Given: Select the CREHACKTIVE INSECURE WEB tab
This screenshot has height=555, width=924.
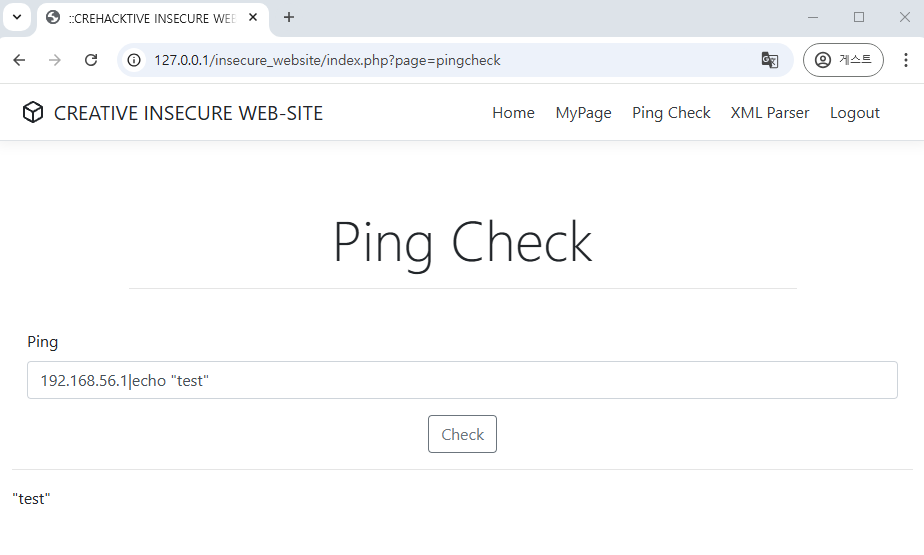Looking at the screenshot, I should click(x=152, y=18).
